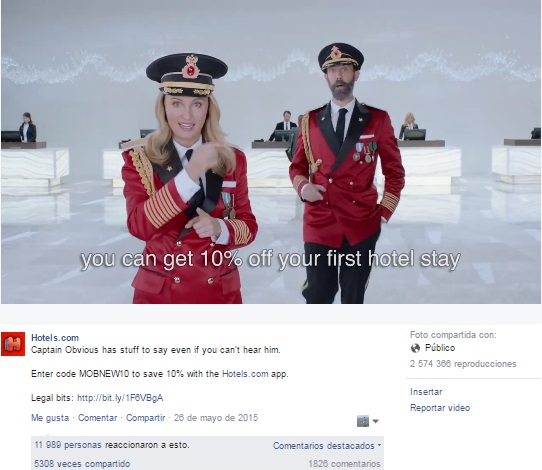Click the comment-as profile picture icon
542x470 pixels.
pyautogui.click(x=363, y=421)
